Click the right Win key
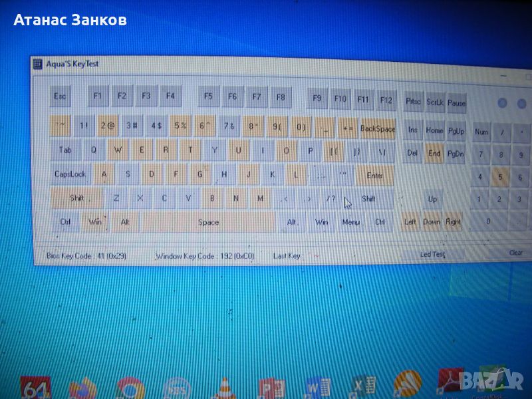532x399 pixels. tap(321, 222)
